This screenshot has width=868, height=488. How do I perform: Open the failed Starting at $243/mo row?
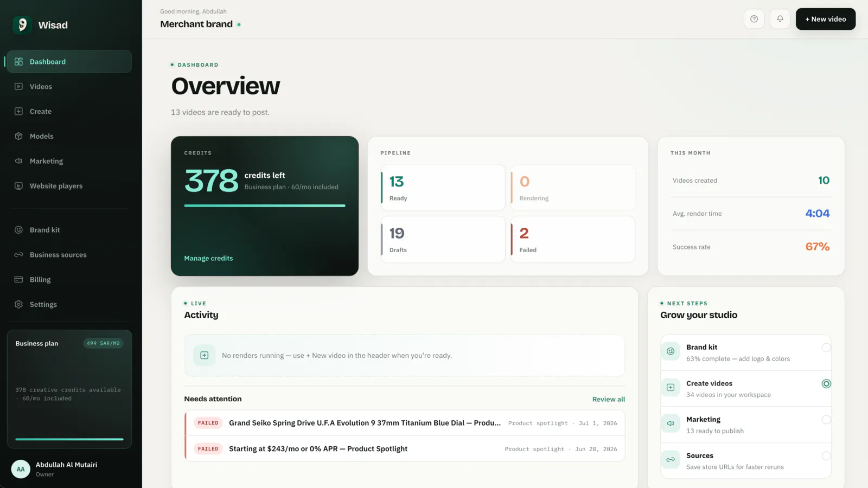click(x=405, y=449)
